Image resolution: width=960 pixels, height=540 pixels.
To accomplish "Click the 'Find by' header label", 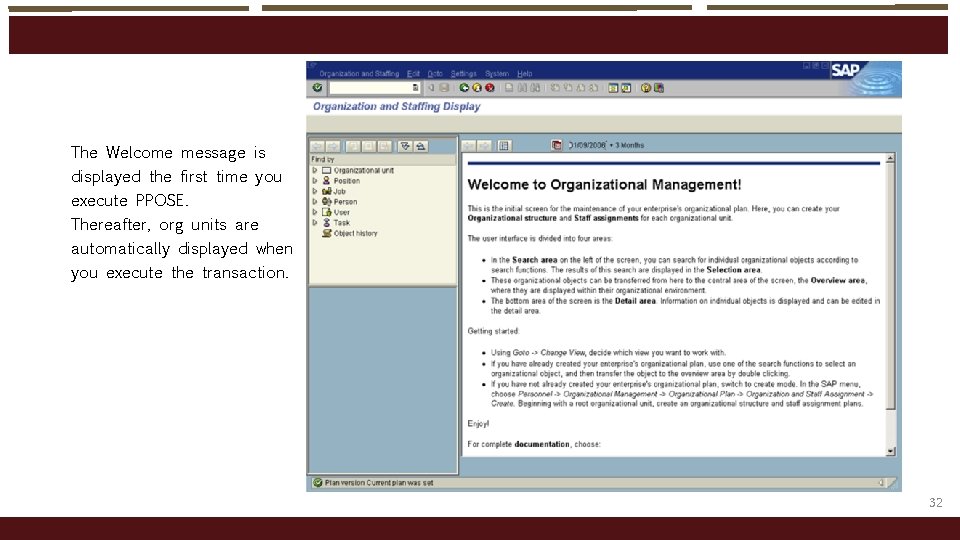I will pos(323,159).
